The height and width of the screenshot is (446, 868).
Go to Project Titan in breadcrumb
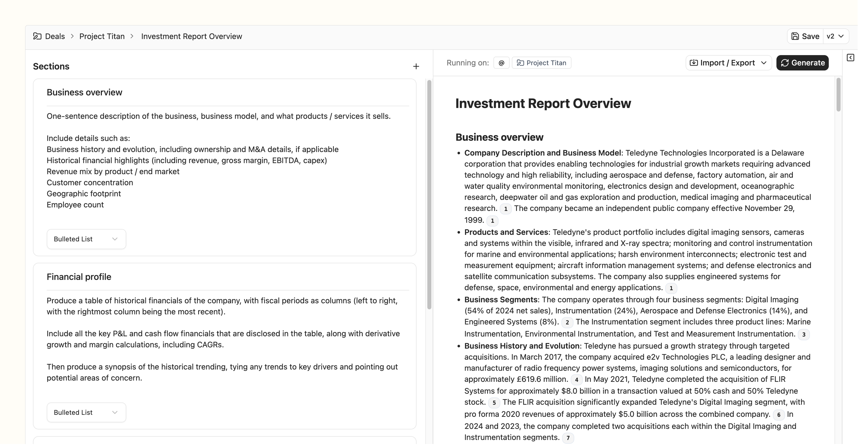click(x=102, y=36)
